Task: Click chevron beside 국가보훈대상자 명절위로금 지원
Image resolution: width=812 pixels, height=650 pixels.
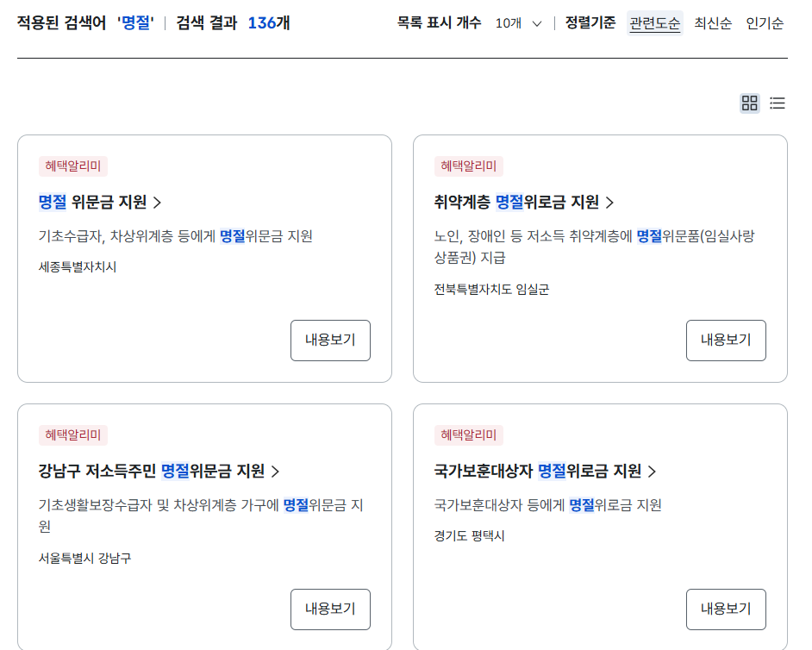Action: 652,472
